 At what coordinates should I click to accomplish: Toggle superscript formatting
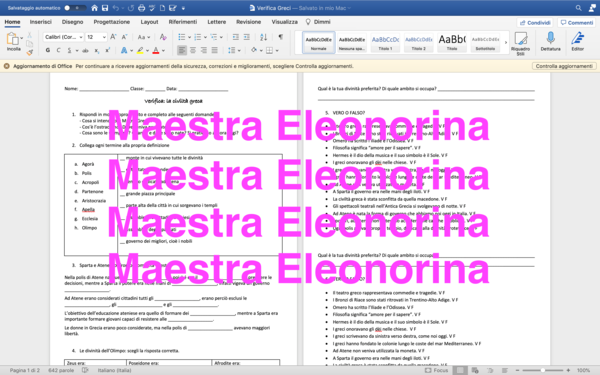pos(108,50)
